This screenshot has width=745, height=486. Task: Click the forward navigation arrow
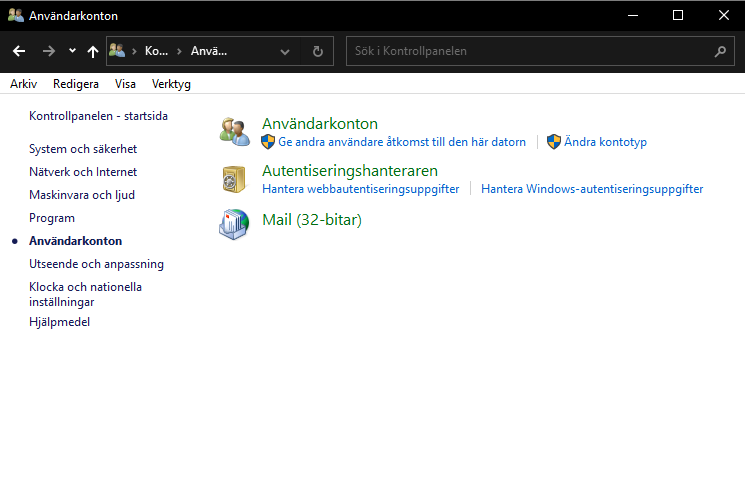pyautogui.click(x=48, y=51)
